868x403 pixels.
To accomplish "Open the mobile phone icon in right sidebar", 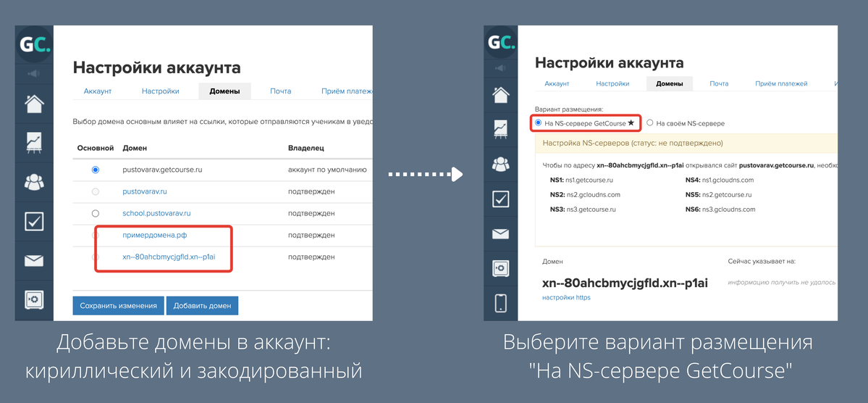I will tap(500, 303).
